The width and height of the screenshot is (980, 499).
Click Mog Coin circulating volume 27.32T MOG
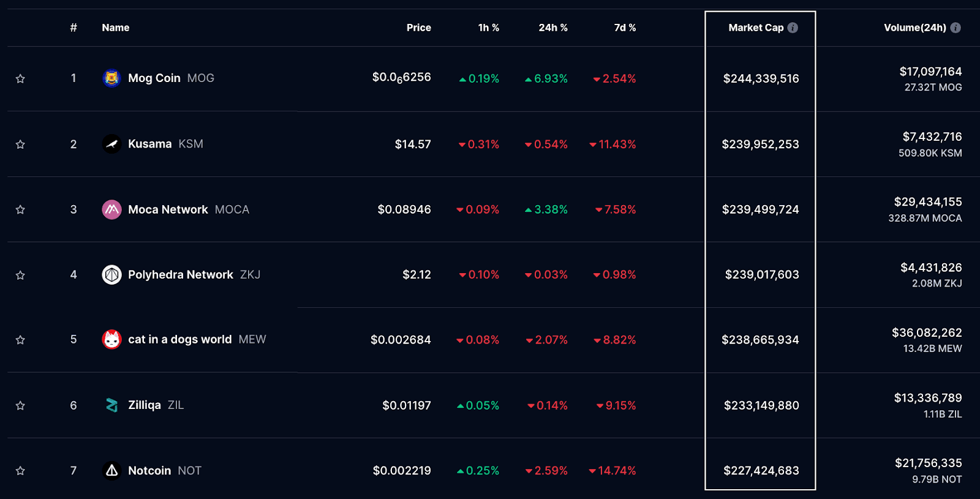point(933,88)
